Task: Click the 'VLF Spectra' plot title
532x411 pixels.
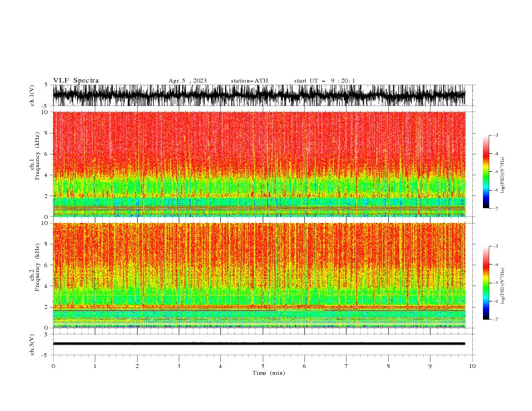Action: 76,81
